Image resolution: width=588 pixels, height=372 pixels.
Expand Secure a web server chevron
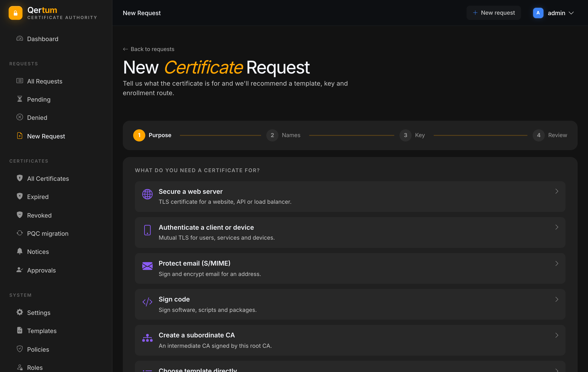pos(557,191)
